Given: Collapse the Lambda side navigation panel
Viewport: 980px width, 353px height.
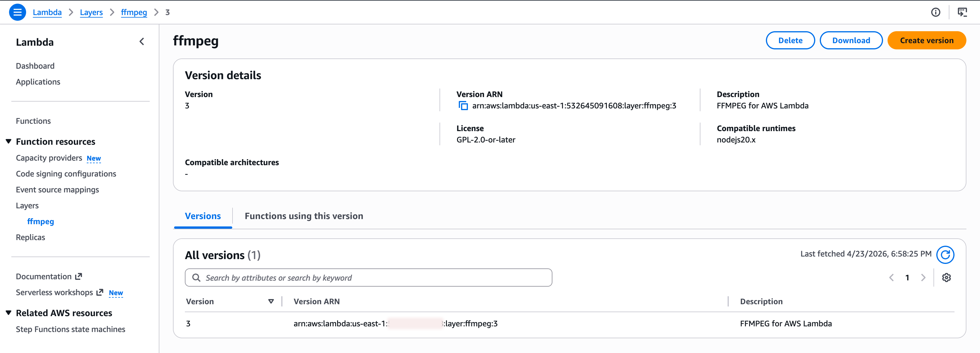Looking at the screenshot, I should tap(142, 41).
